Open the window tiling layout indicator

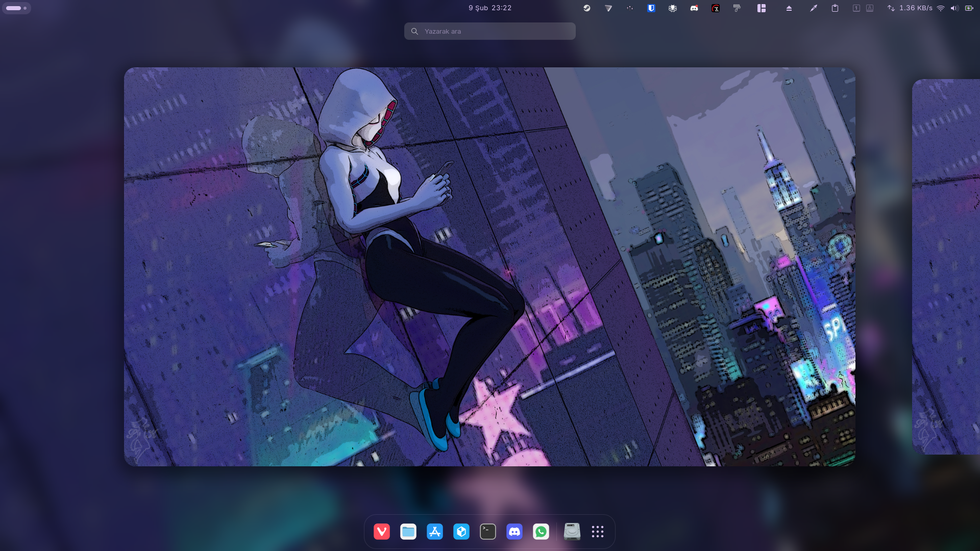(762, 8)
